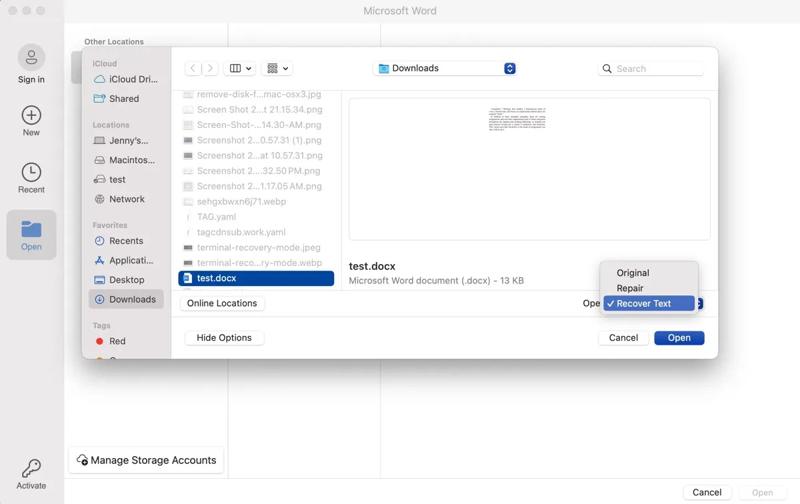This screenshot has height=504, width=800.
Task: Click TAG.yaml file entry
Action: [256, 217]
